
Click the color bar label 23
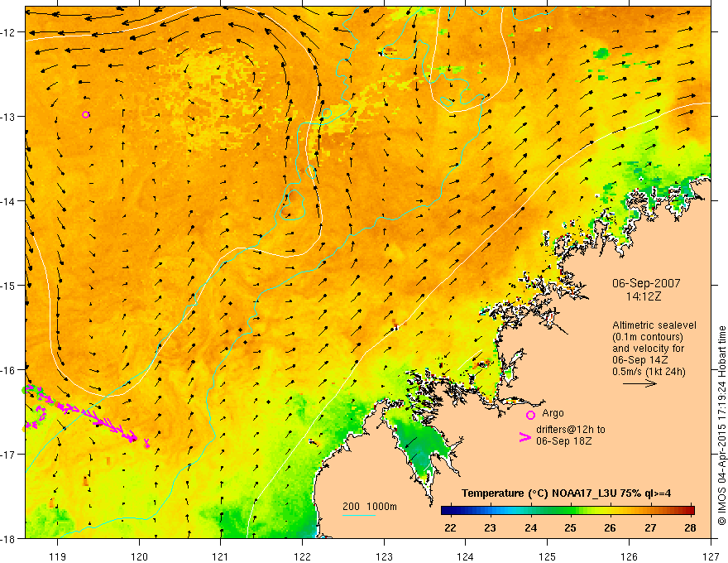(x=490, y=527)
